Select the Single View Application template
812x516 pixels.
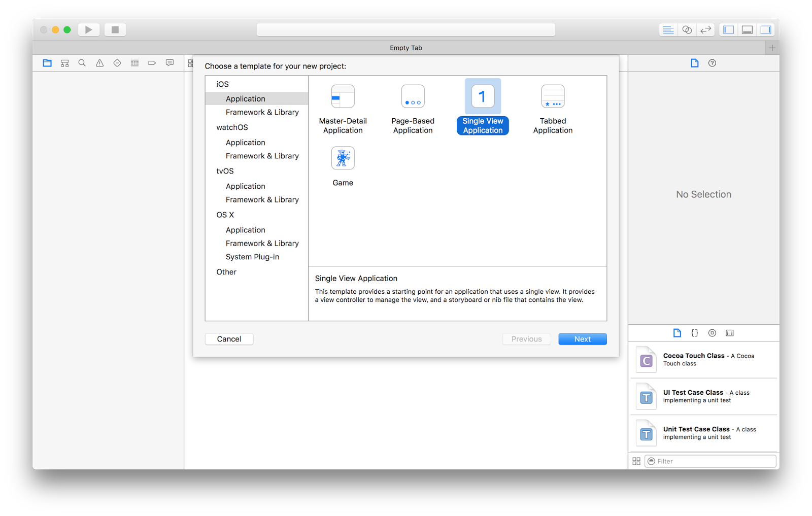click(x=483, y=107)
